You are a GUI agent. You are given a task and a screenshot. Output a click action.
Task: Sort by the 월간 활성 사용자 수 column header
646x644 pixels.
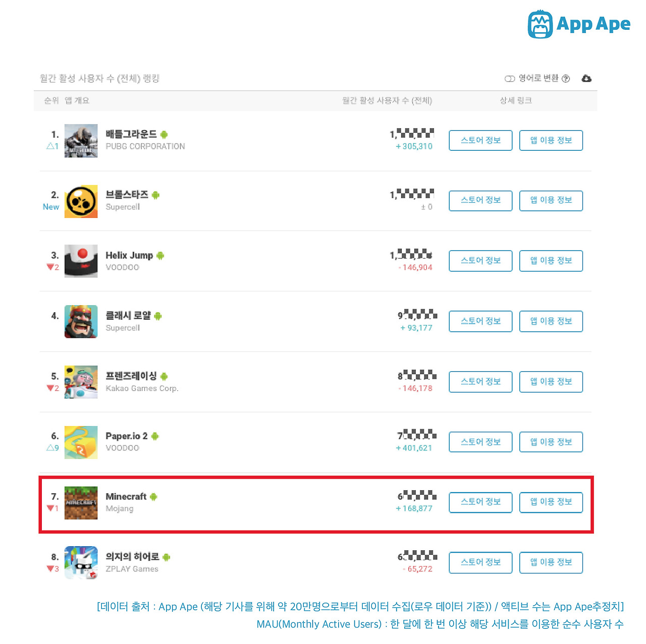click(x=387, y=100)
